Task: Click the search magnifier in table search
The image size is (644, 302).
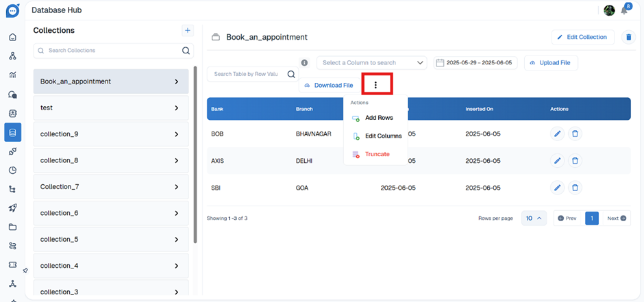Action: (x=291, y=74)
